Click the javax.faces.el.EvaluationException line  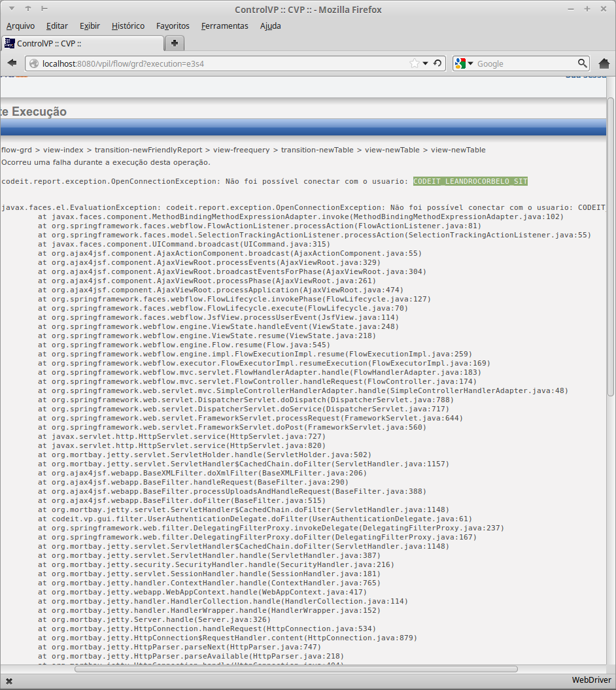coord(303,208)
